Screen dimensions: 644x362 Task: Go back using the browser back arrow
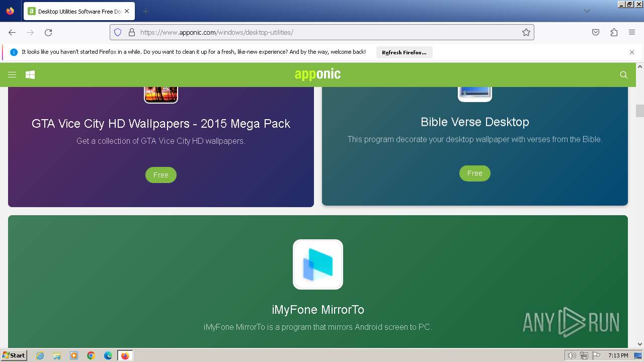coord(12,32)
